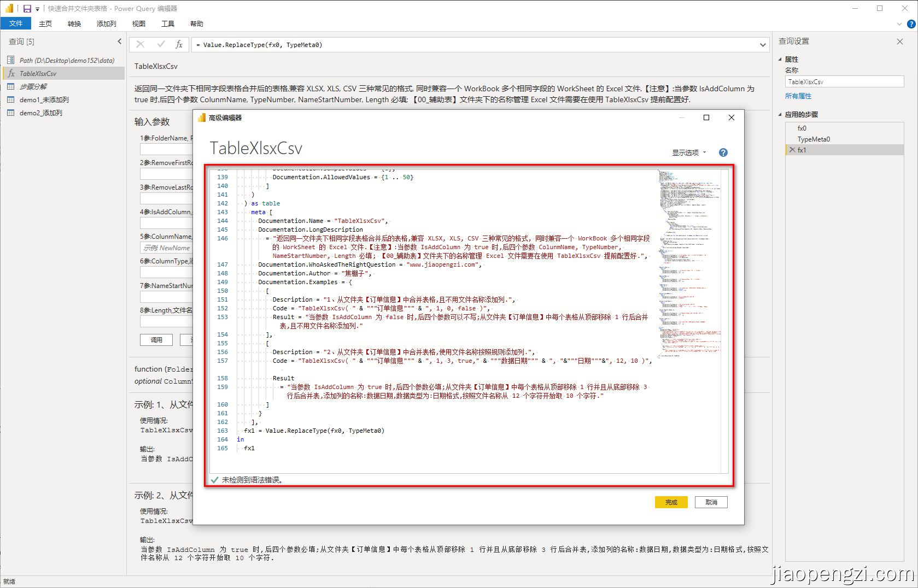
Task: Close the query settings pane
Action: [x=900, y=42]
